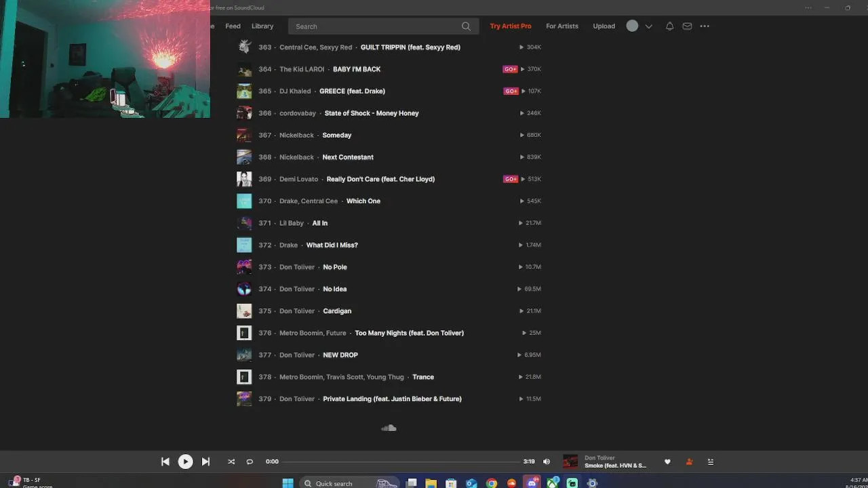This screenshot has width=868, height=488.
Task: Click the search magnifier icon
Action: click(x=466, y=26)
